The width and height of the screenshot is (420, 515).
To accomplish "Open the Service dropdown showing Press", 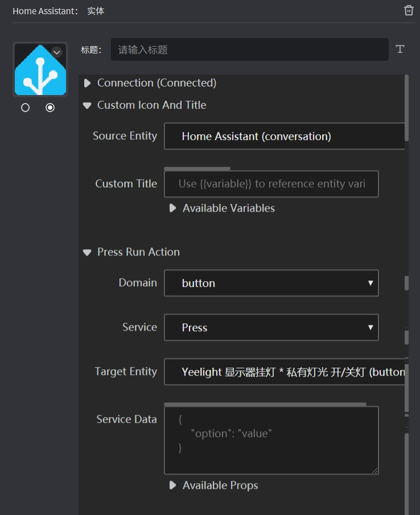I will tap(271, 328).
